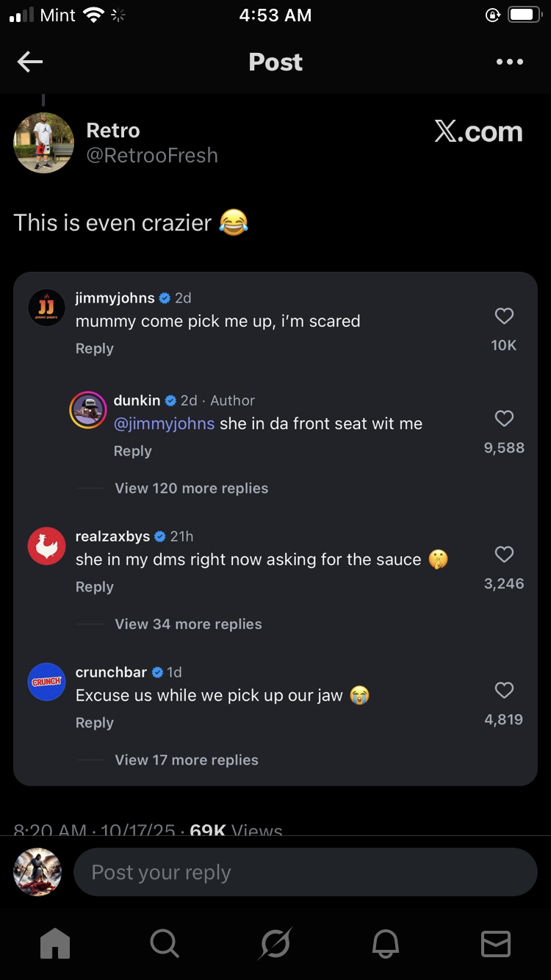Viewport: 551px width, 980px height.
Task: Tap the @jimmyjohns mention link
Action: [x=165, y=424]
